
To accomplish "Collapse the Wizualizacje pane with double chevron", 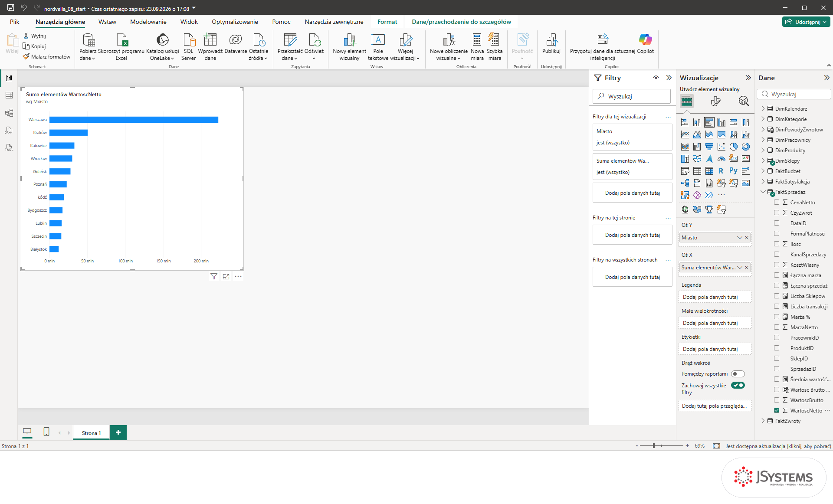I will coord(748,78).
